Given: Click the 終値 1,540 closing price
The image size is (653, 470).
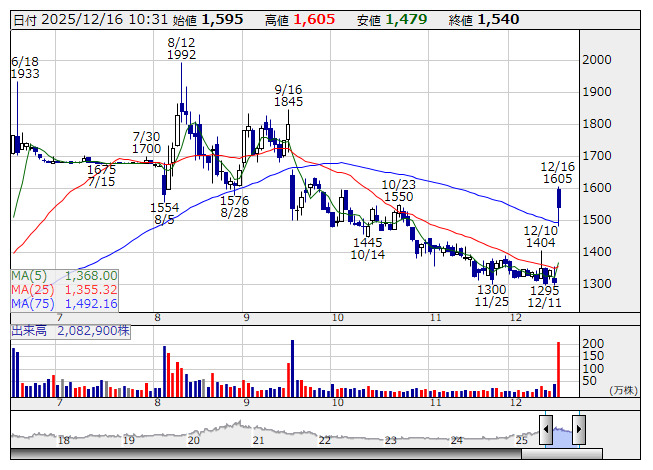Looking at the screenshot, I should tap(484, 19).
